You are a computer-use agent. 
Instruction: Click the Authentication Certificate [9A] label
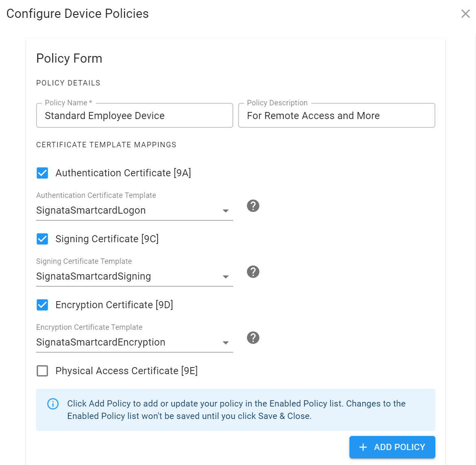click(123, 173)
